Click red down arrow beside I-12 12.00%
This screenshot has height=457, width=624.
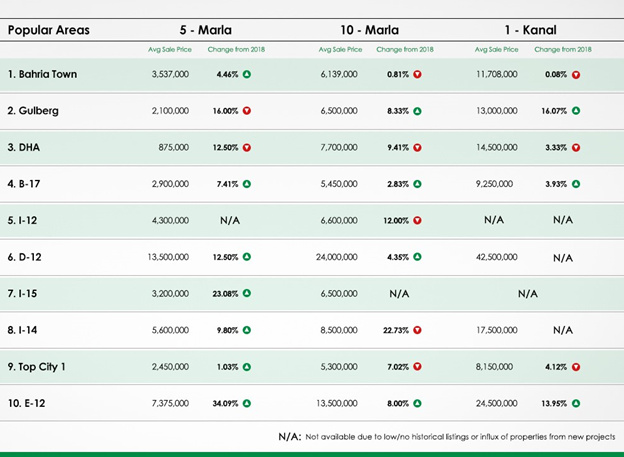pyautogui.click(x=417, y=221)
